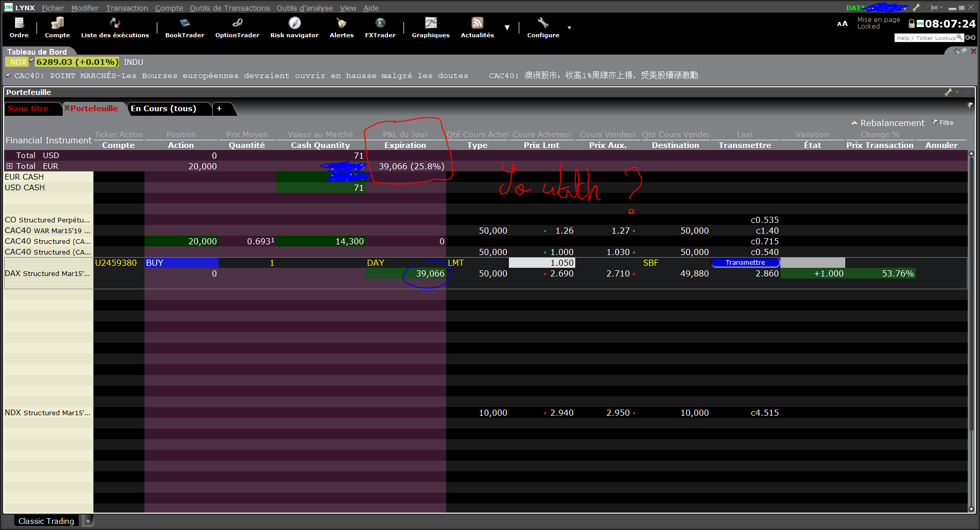Click the magnifier in Ticker Lookup box

coord(960,37)
